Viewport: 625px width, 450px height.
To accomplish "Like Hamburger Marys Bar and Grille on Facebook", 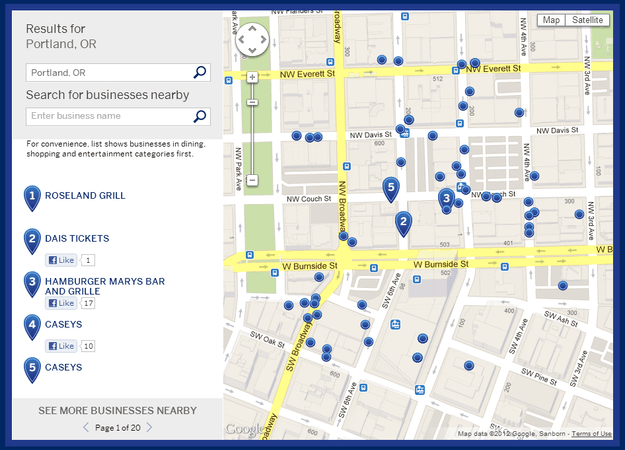I will [x=61, y=303].
